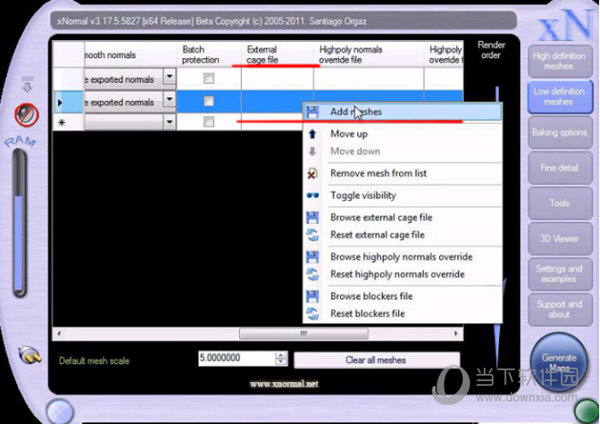The width and height of the screenshot is (600, 424).
Task: Select Reset external cage file
Action: click(x=402, y=235)
